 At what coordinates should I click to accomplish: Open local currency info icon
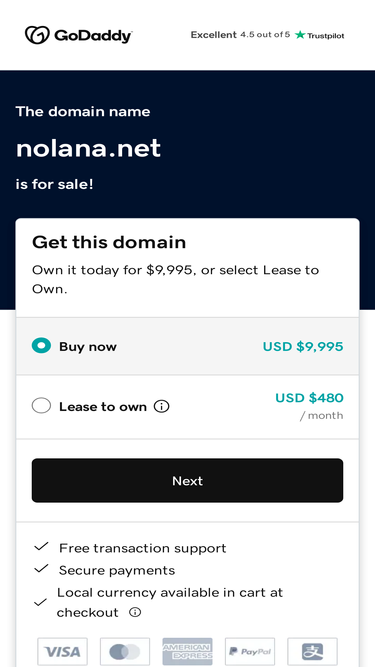(x=135, y=612)
